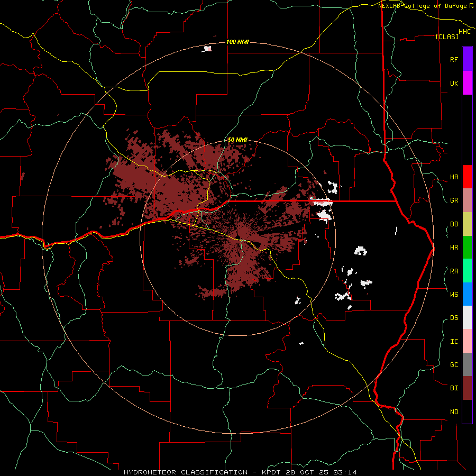The height and width of the screenshot is (476, 476).
Task: Click the white echo near 100 NMI label
Action: click(207, 49)
